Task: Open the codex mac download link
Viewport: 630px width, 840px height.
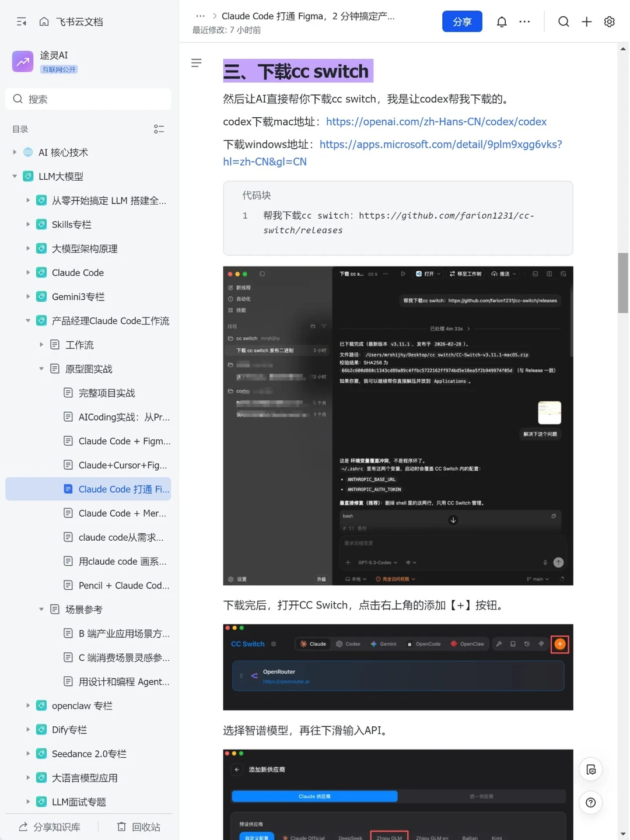Action: 436,121
